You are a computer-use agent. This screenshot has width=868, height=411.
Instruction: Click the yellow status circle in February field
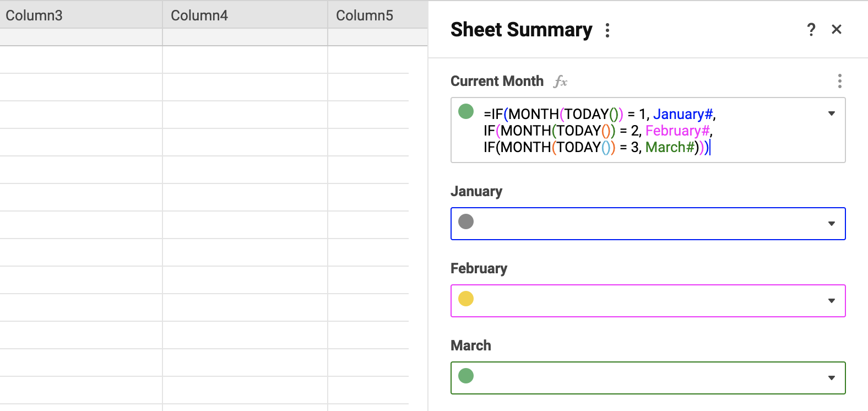pos(466,299)
